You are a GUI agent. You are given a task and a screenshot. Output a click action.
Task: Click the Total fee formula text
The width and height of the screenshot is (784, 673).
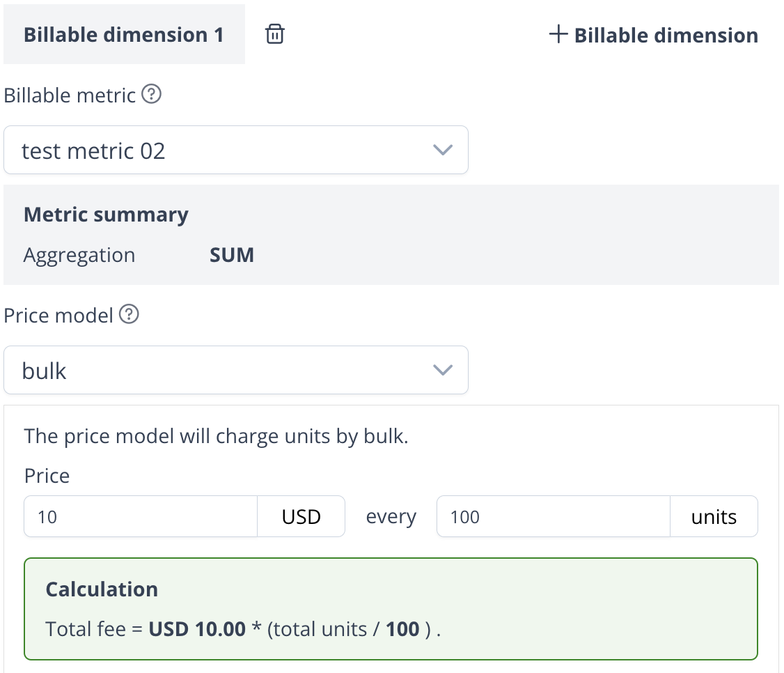[x=244, y=629]
